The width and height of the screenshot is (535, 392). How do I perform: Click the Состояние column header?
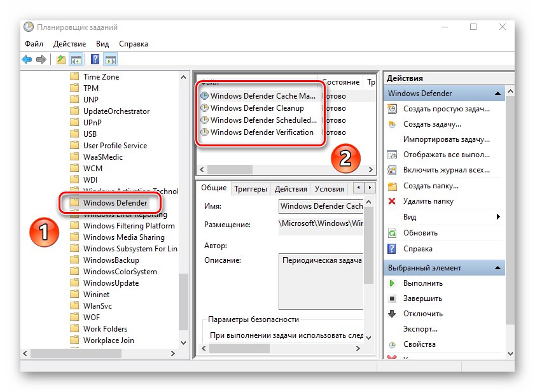coord(340,82)
